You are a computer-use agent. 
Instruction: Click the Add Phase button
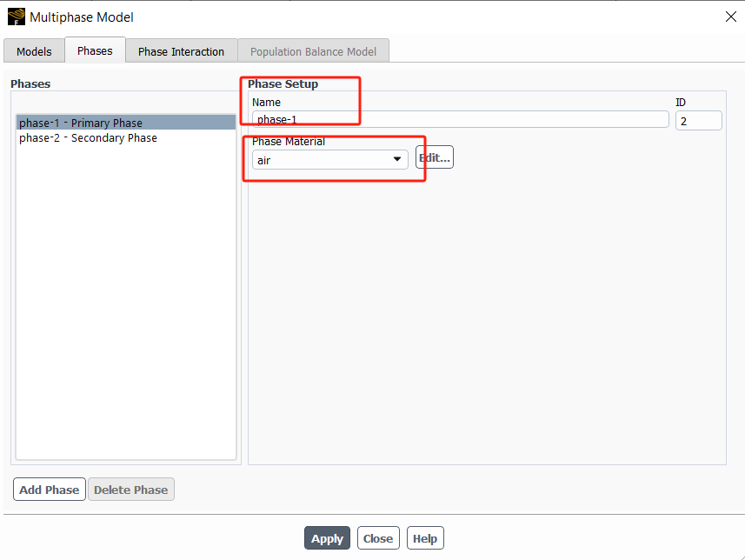tap(50, 490)
